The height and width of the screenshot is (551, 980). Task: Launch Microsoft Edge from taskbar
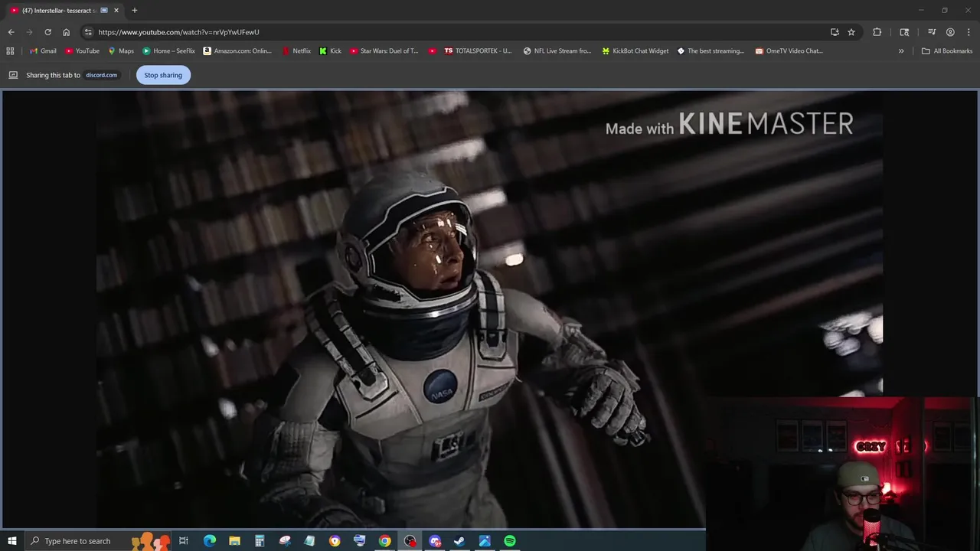pyautogui.click(x=209, y=541)
